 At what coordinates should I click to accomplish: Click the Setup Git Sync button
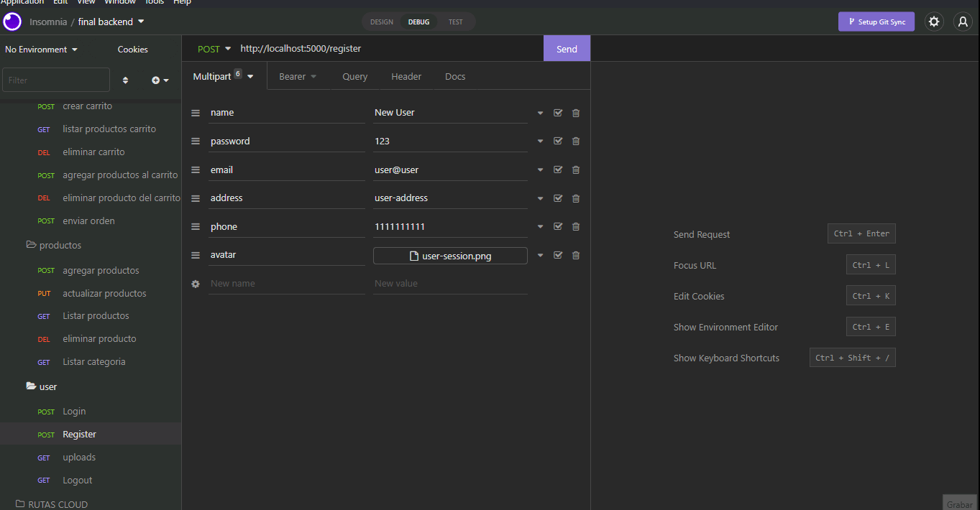(x=876, y=22)
